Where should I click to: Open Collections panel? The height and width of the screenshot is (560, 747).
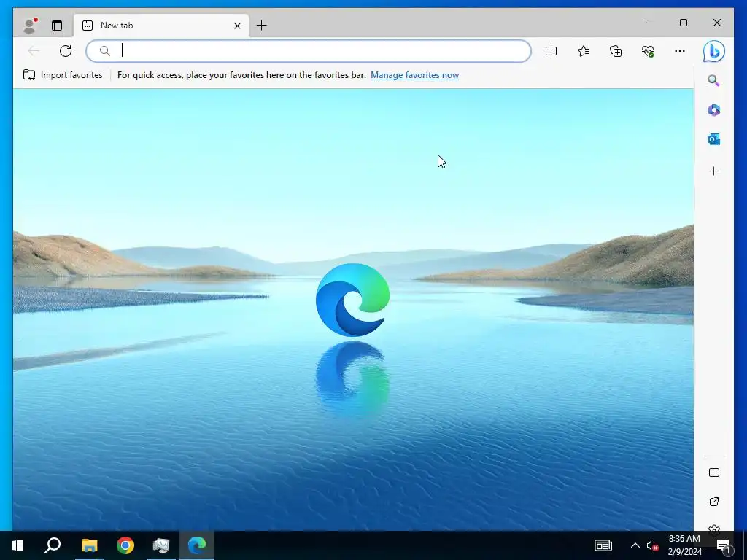[616, 51]
